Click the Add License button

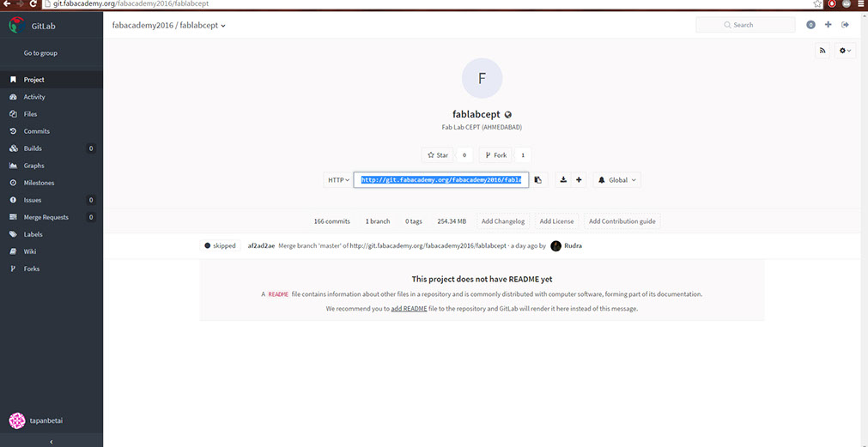[557, 221]
